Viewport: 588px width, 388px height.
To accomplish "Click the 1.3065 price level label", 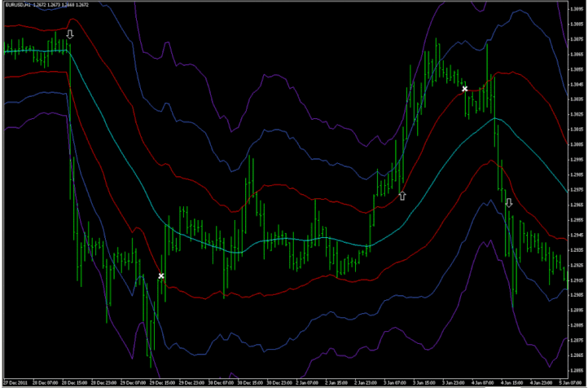I will (x=577, y=54).
